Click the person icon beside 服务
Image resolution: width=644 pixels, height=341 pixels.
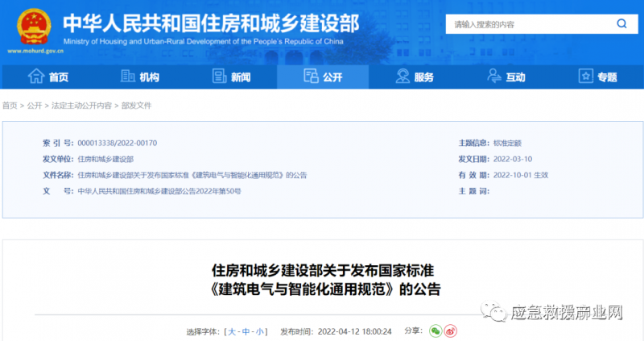click(x=403, y=77)
